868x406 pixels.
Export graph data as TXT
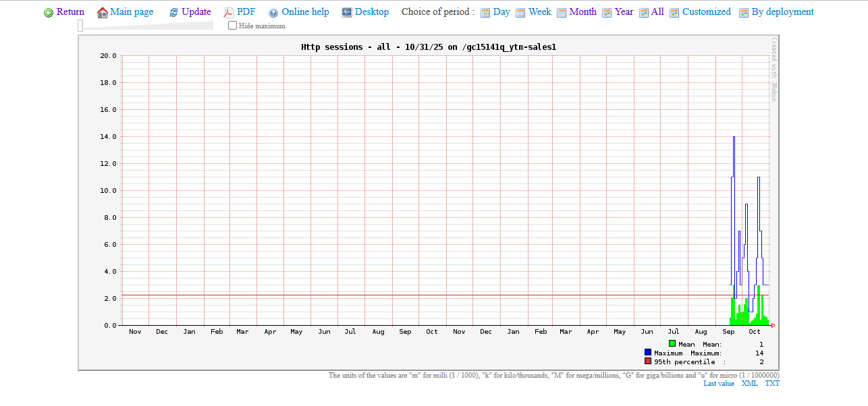[772, 384]
